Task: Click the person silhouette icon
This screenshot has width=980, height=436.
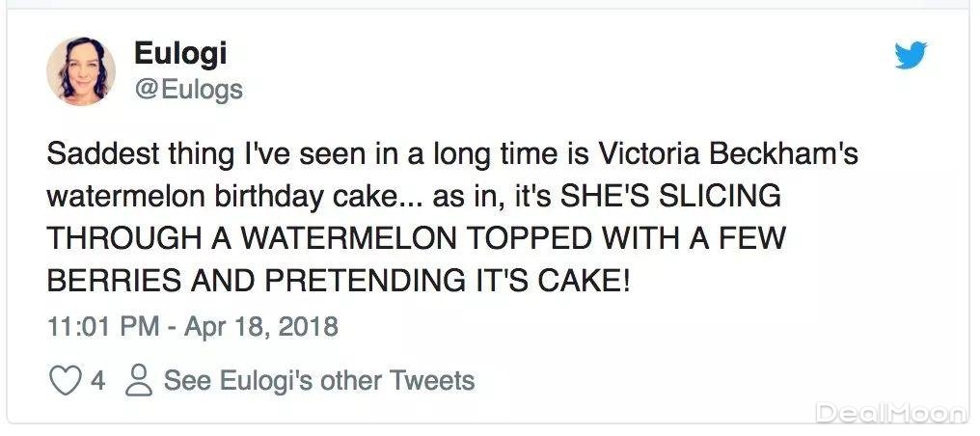Action: coord(139,380)
